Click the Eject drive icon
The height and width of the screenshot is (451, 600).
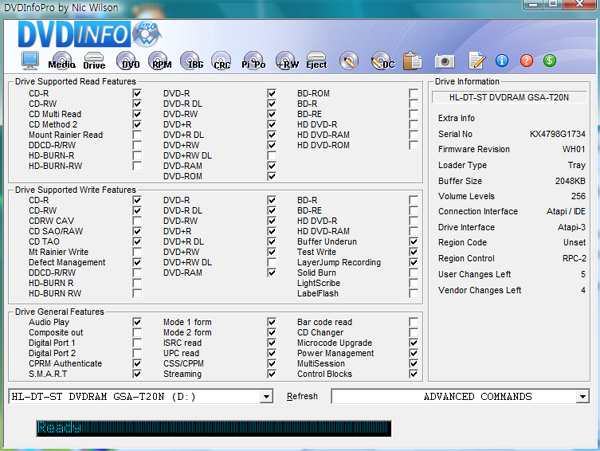[x=316, y=60]
